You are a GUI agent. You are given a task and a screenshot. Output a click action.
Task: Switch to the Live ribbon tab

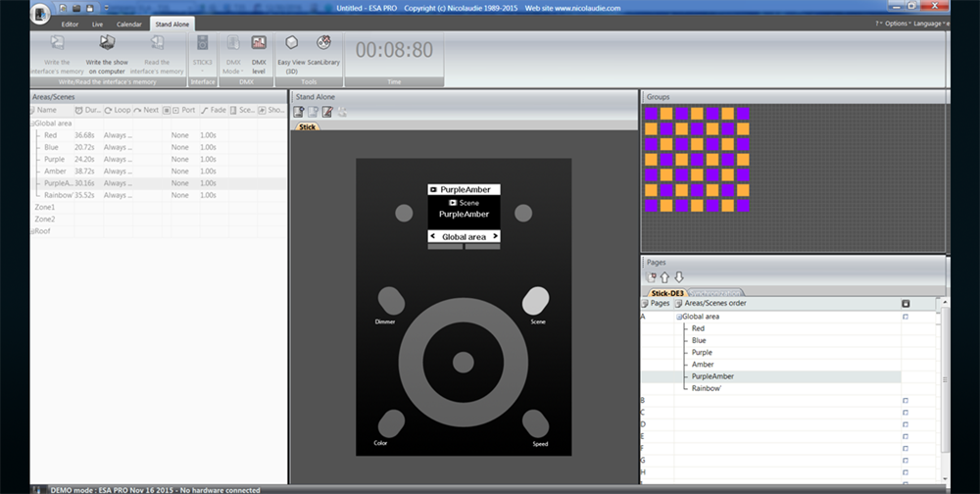(97, 25)
